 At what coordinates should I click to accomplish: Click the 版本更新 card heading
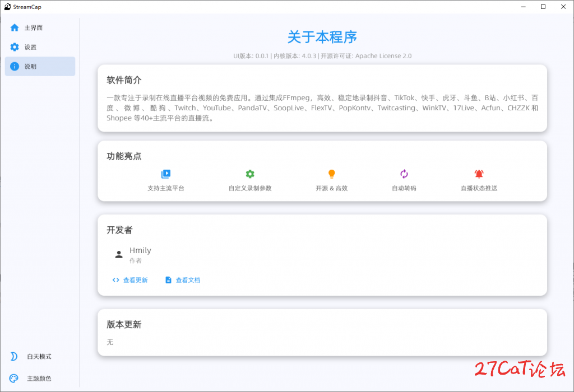pyautogui.click(x=124, y=324)
